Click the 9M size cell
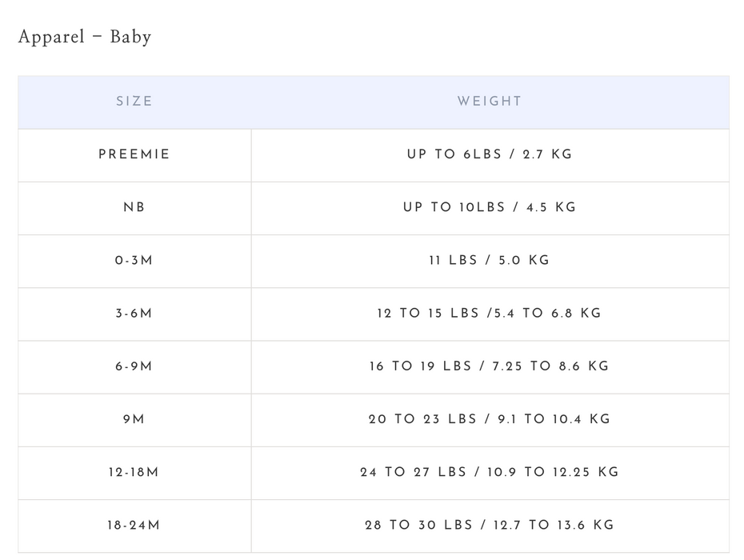744x560 pixels. pos(134,419)
